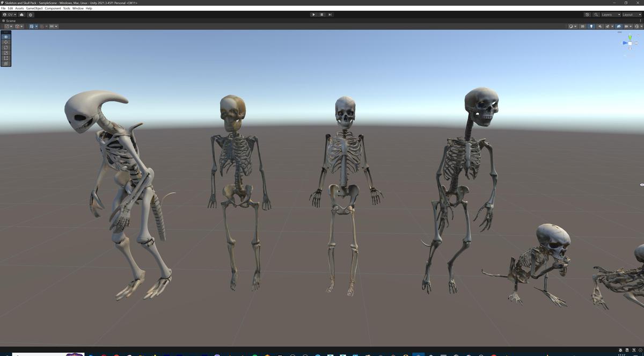Select the Transform tool at the strip bottom
This screenshot has height=356, width=644.
click(5, 63)
